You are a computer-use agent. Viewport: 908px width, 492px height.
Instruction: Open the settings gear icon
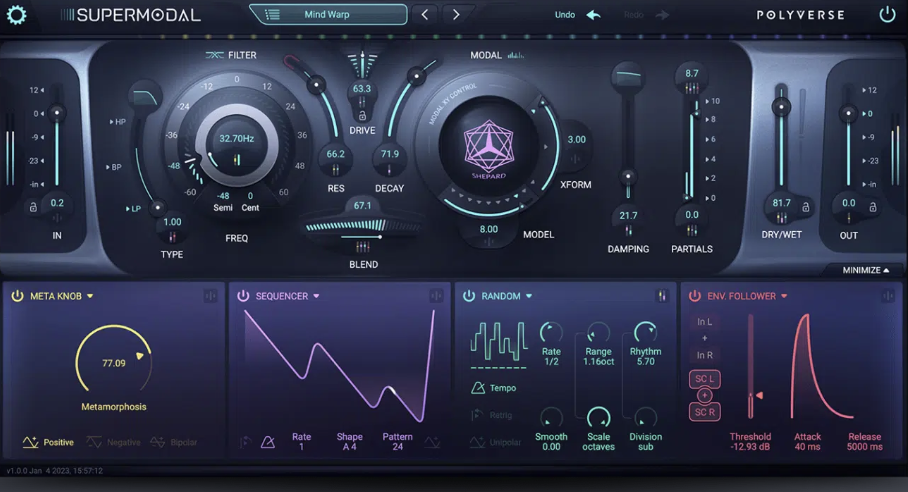[x=16, y=14]
